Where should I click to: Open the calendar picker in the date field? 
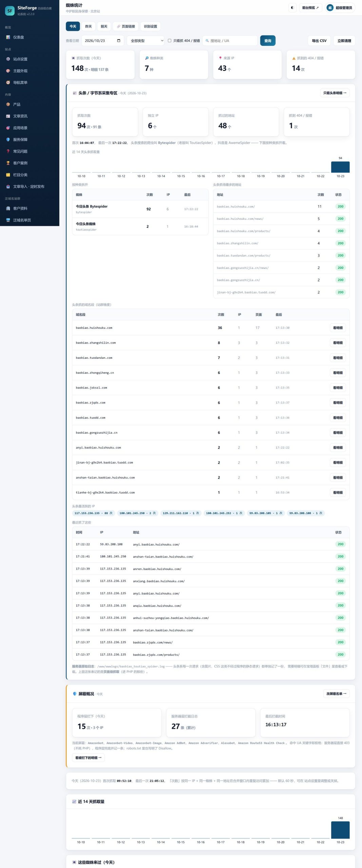[118, 41]
